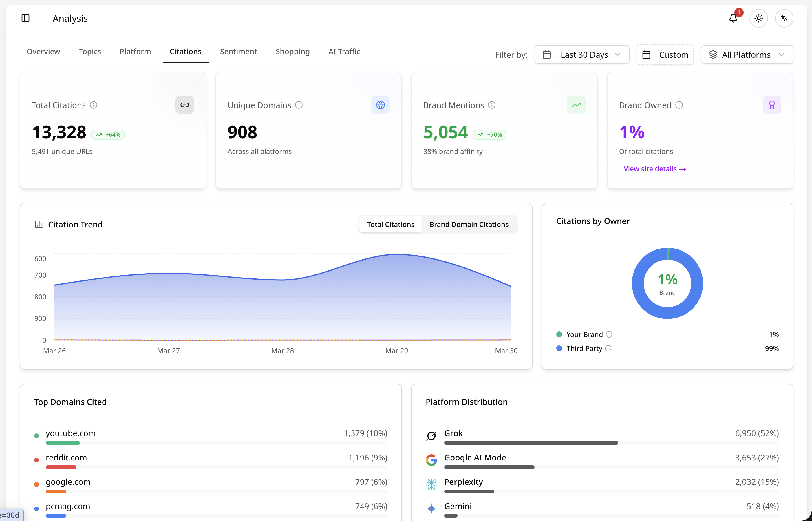Click the Third Party info icon
This screenshot has height=521, width=812.
[608, 348]
